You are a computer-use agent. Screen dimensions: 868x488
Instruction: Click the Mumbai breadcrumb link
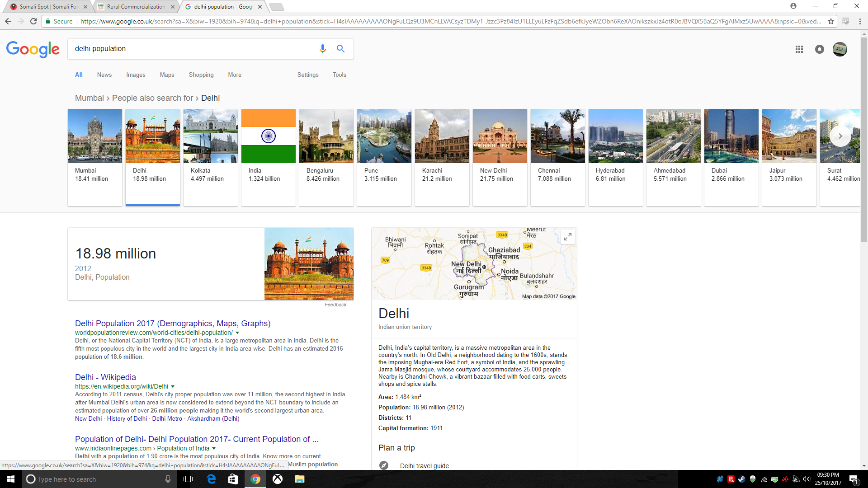[x=90, y=98]
